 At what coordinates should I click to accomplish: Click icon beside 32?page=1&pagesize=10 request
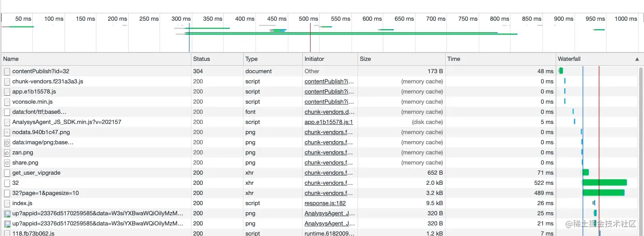click(7, 193)
